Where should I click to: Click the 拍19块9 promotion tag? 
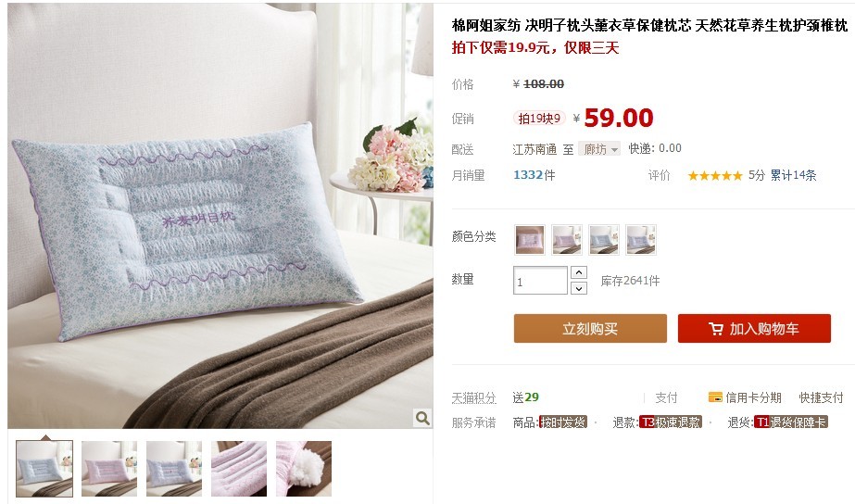tap(539, 119)
